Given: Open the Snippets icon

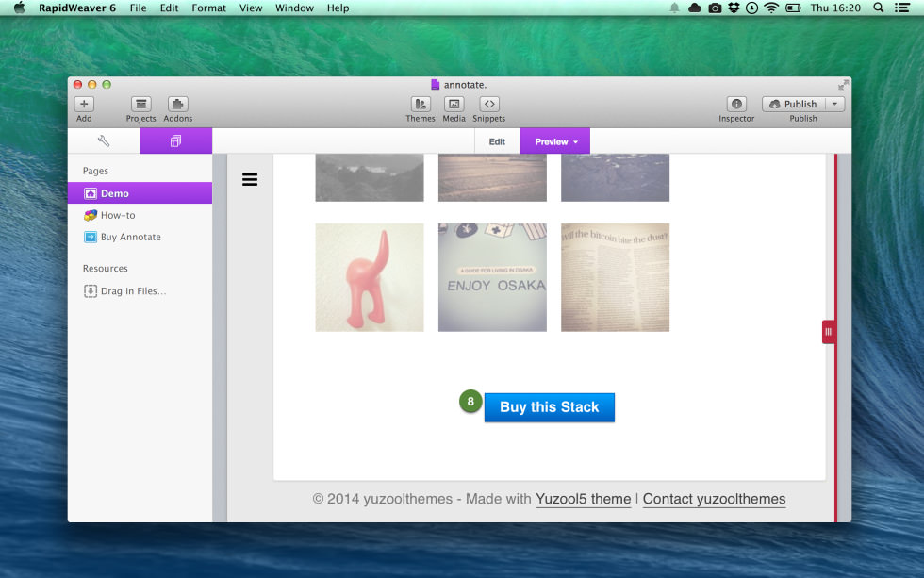Looking at the screenshot, I should 489,105.
